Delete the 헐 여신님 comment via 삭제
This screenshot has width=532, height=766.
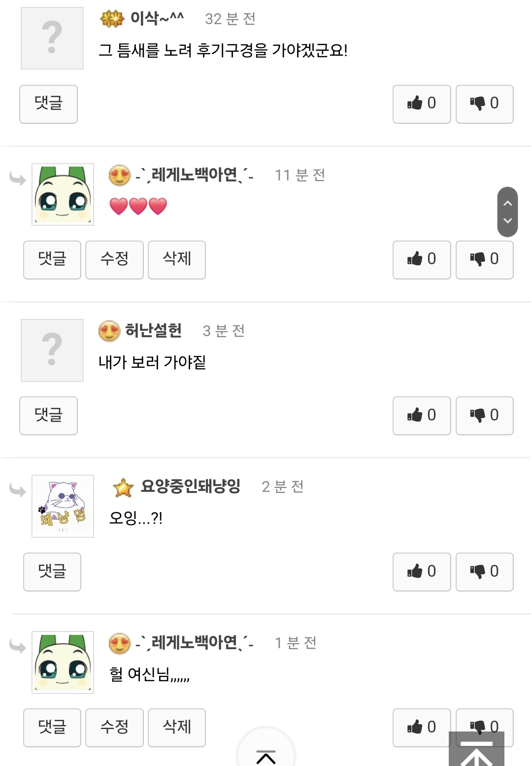click(x=176, y=727)
